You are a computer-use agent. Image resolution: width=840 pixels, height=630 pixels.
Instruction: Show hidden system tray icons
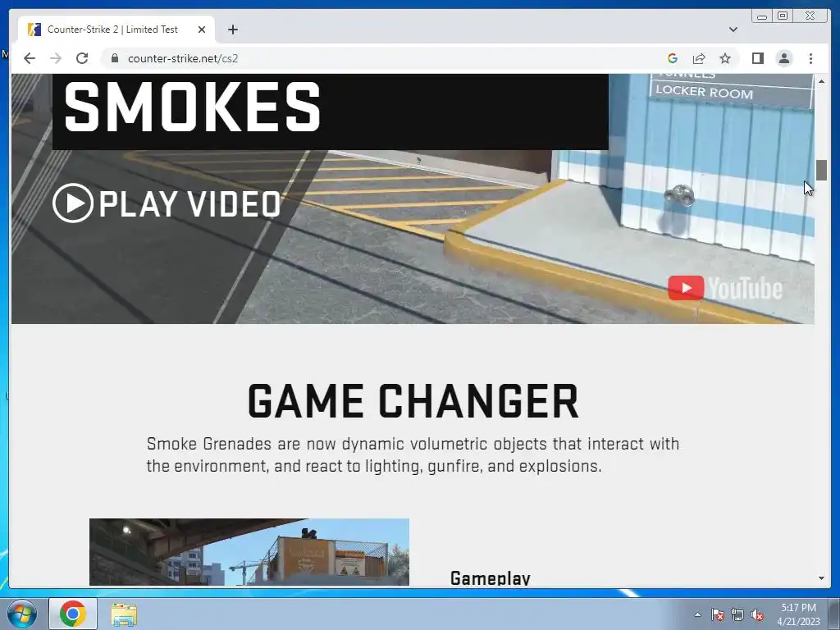(697, 614)
